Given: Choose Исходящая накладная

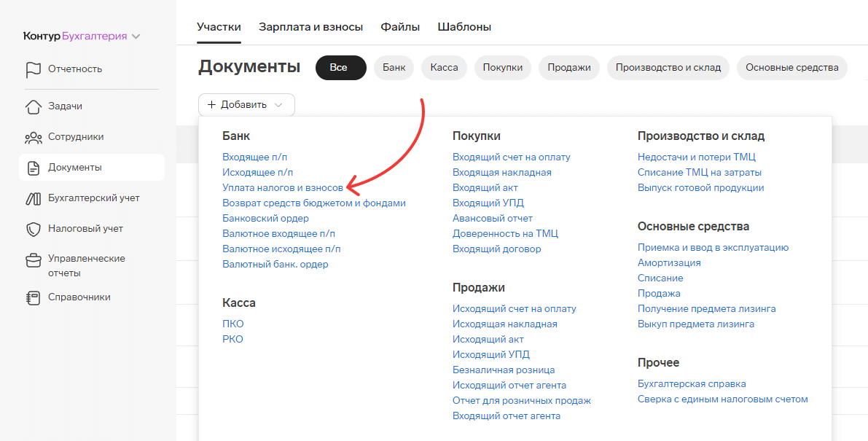Looking at the screenshot, I should 505,324.
